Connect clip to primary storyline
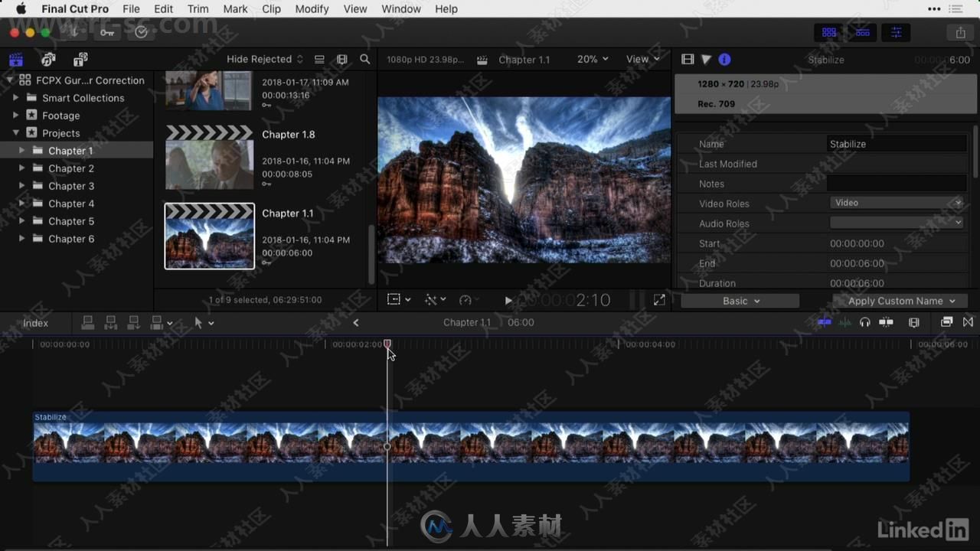The width and height of the screenshot is (980, 551). [88, 323]
